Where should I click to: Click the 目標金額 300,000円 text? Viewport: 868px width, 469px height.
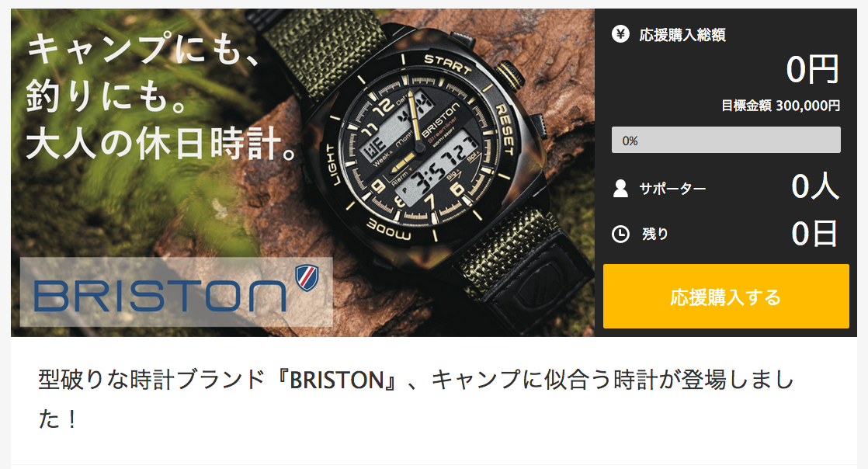780,105
